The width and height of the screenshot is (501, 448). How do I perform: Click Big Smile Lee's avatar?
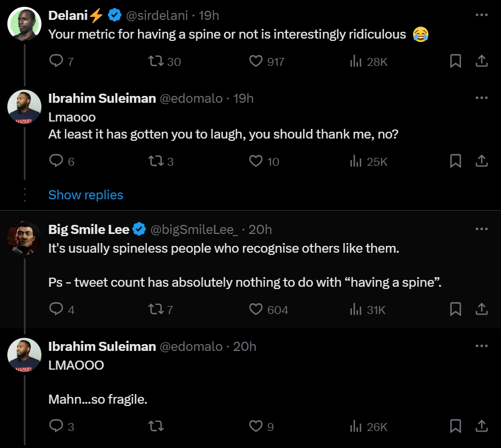(24, 238)
